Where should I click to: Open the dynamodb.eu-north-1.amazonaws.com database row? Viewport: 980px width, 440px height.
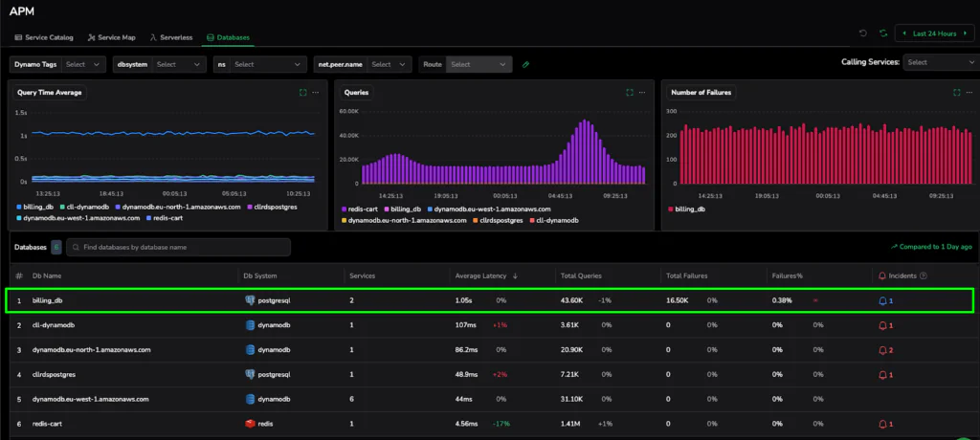point(490,350)
